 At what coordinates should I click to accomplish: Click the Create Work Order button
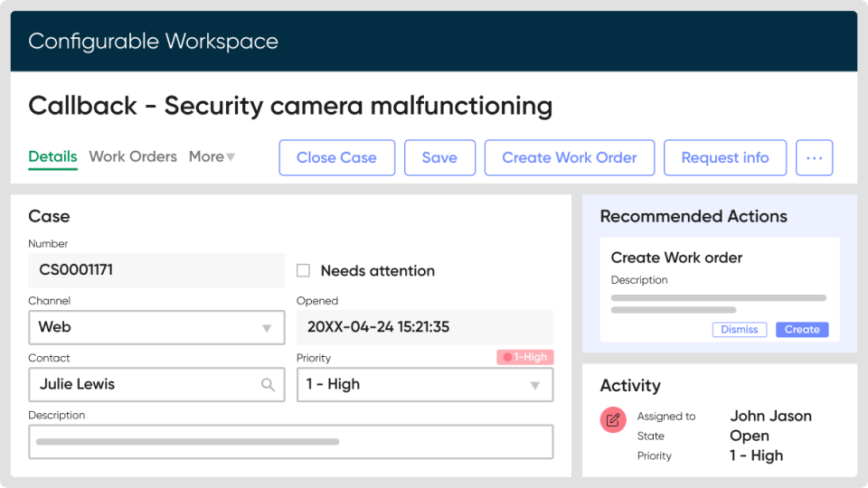point(570,158)
